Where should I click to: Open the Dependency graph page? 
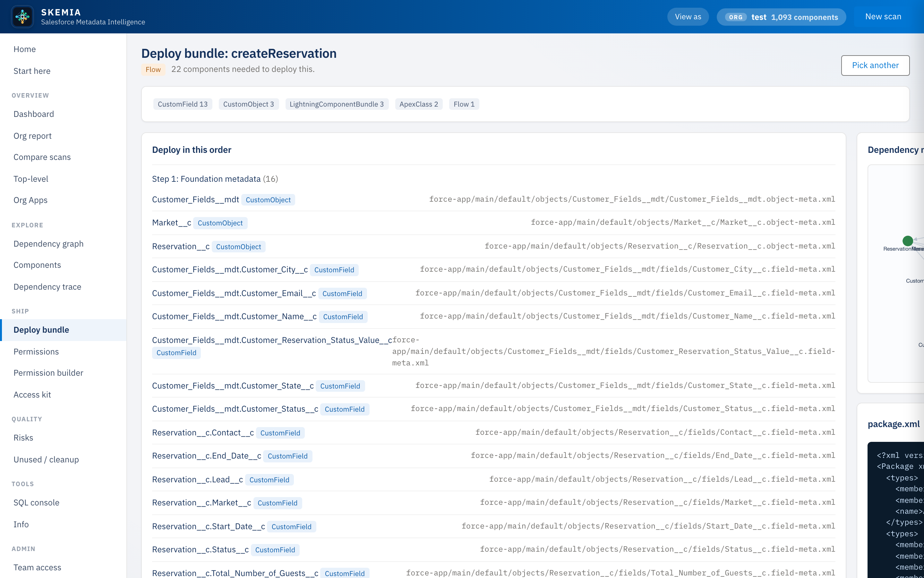coord(64,243)
